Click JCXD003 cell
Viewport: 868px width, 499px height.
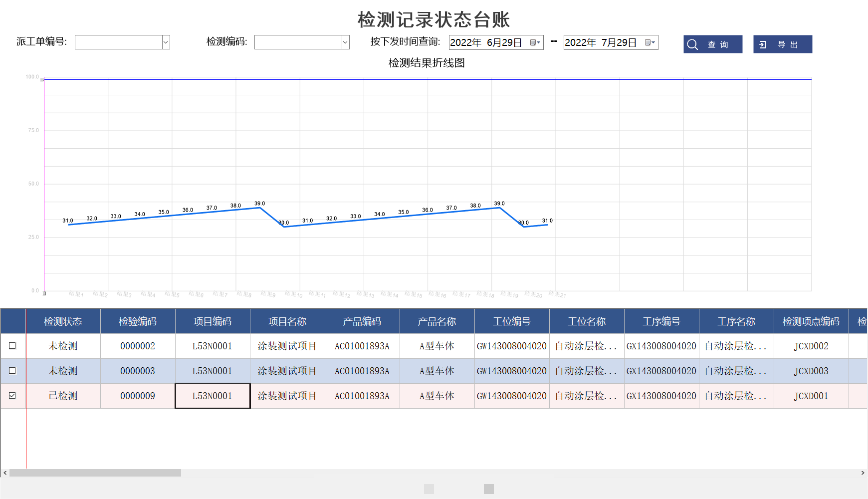(811, 371)
